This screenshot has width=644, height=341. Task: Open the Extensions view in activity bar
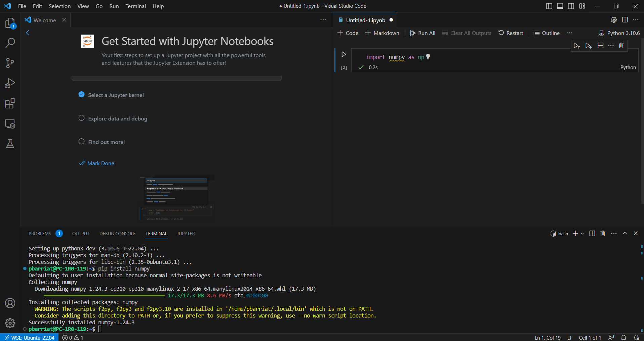coord(10,104)
